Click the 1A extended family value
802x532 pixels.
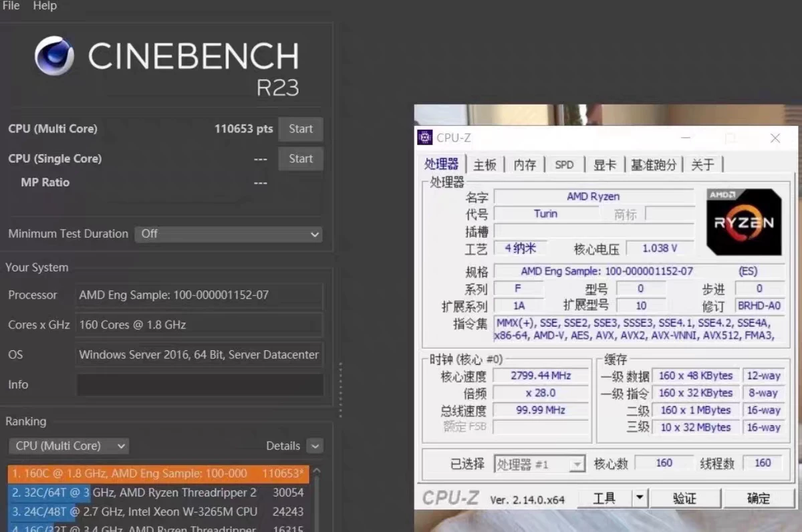[x=519, y=306]
